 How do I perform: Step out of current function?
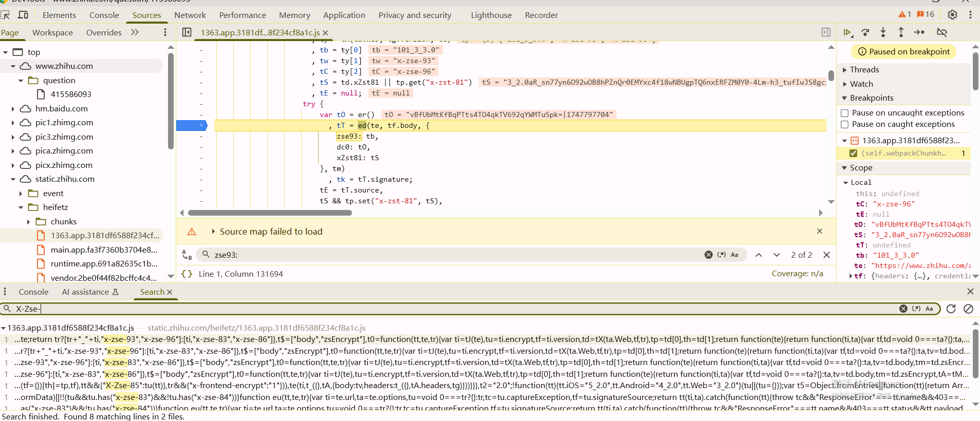pos(901,32)
